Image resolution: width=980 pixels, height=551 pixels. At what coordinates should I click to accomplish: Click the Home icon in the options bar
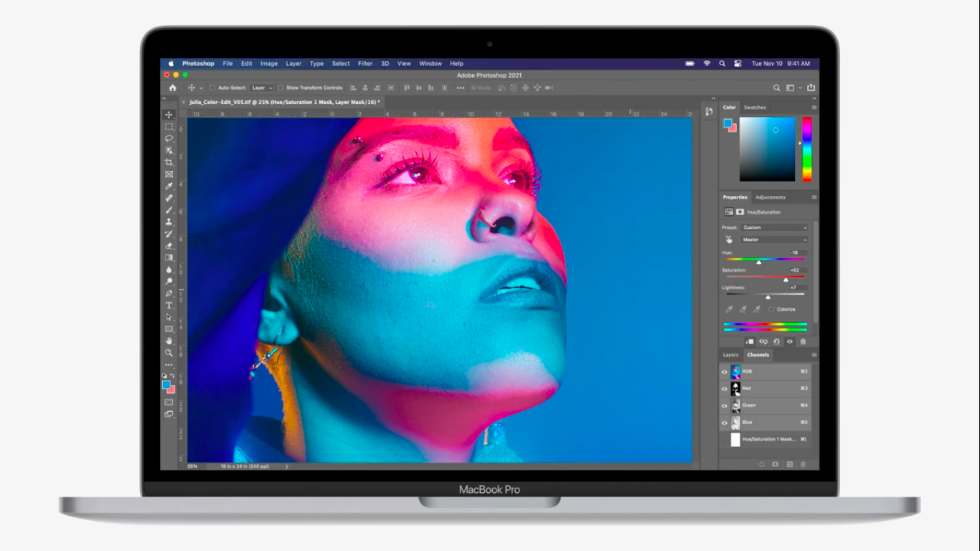[172, 88]
